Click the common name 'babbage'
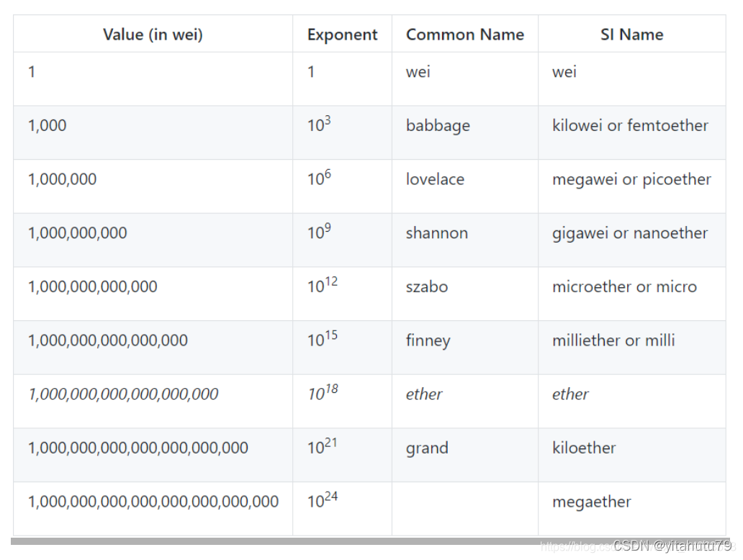Screen dimensions: 743x560 click(x=438, y=126)
